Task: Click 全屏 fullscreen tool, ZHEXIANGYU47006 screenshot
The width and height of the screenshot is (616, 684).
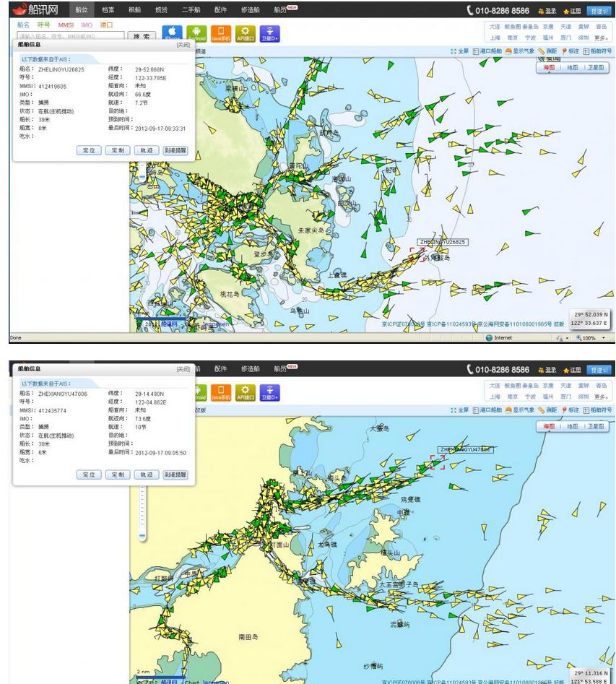Action: [x=459, y=410]
